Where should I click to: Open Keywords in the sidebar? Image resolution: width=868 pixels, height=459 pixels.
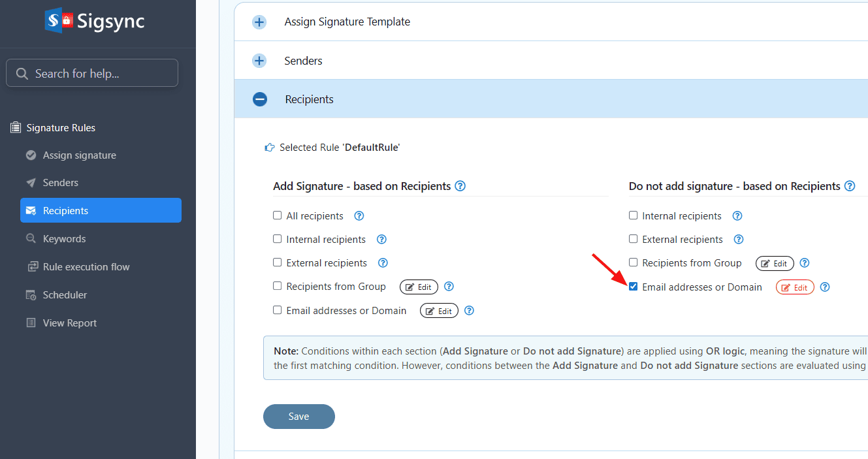[64, 239]
